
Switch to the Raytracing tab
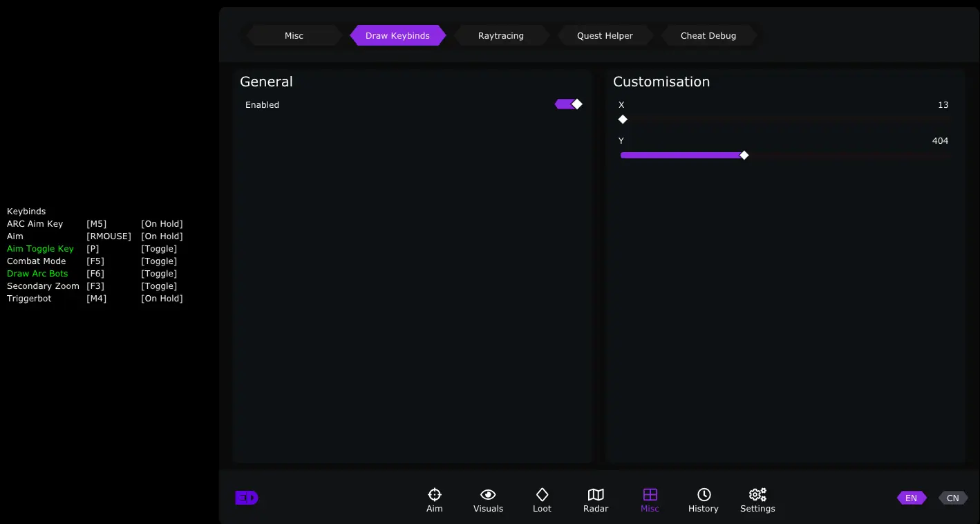click(x=501, y=36)
